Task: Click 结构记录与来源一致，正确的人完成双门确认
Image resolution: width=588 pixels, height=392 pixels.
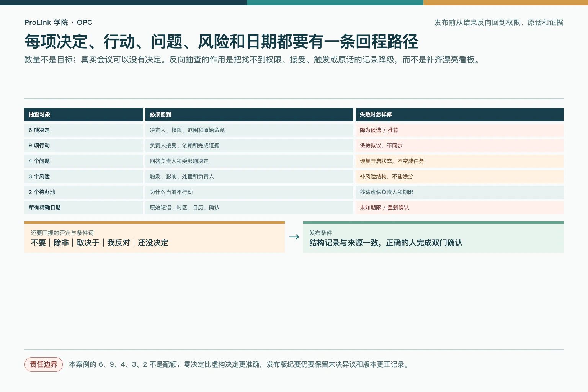Action: click(x=386, y=243)
